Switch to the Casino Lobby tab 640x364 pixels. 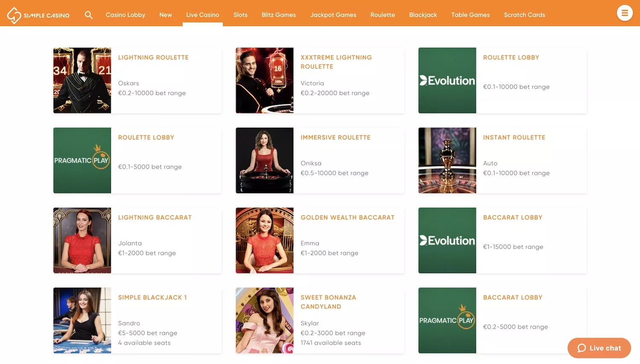point(125,15)
